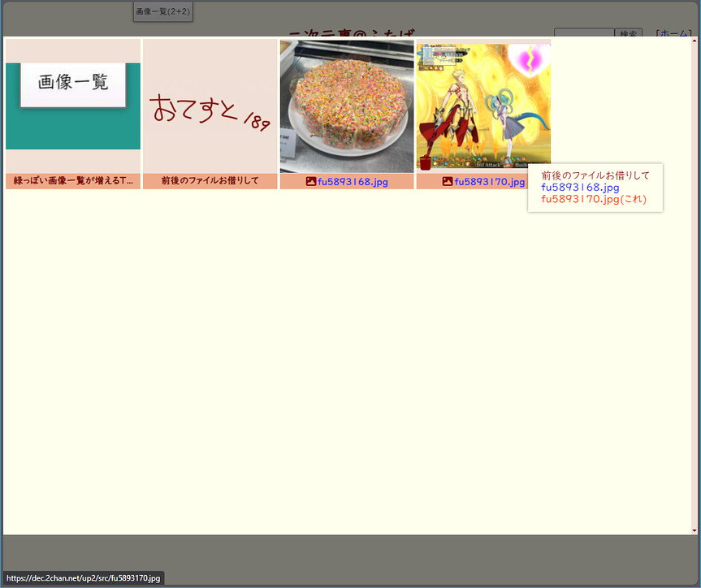Click the dark red bucket icon on game thumbnail
The width and height of the screenshot is (701, 588).
pos(425,163)
